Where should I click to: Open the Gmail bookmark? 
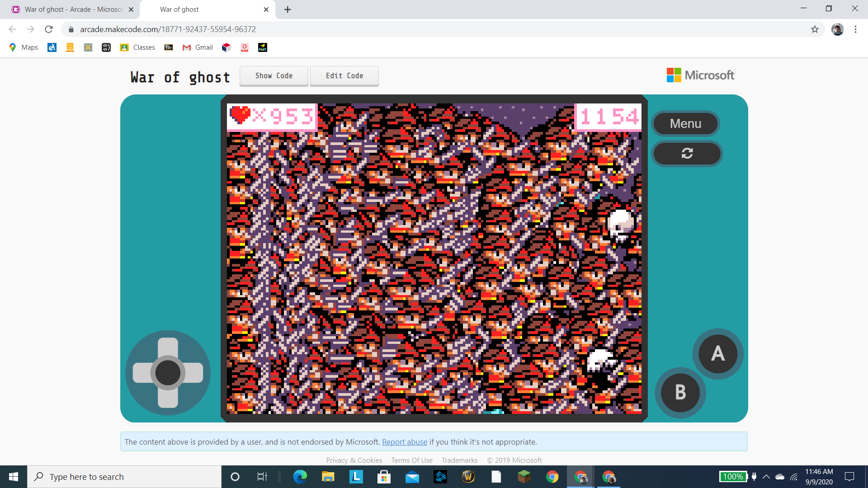(198, 47)
